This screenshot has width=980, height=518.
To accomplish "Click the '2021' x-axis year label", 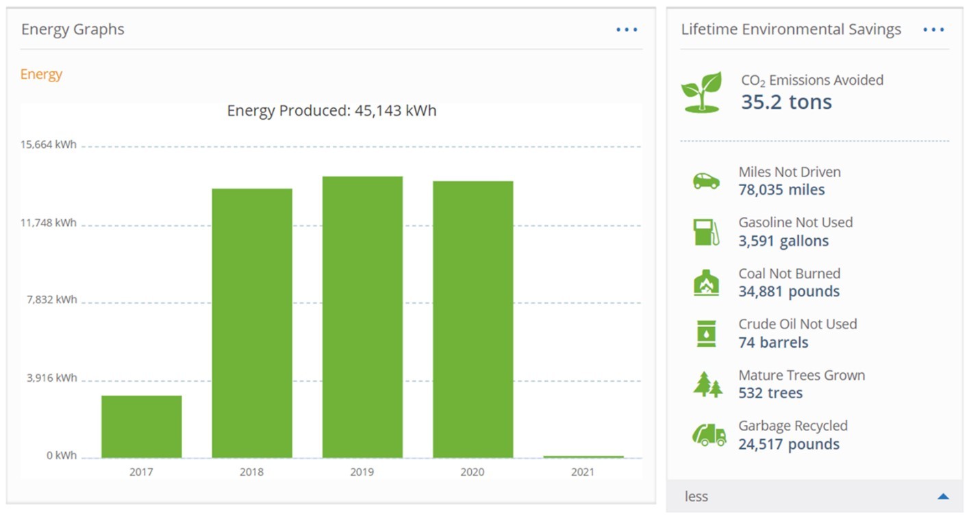I will click(x=583, y=471).
